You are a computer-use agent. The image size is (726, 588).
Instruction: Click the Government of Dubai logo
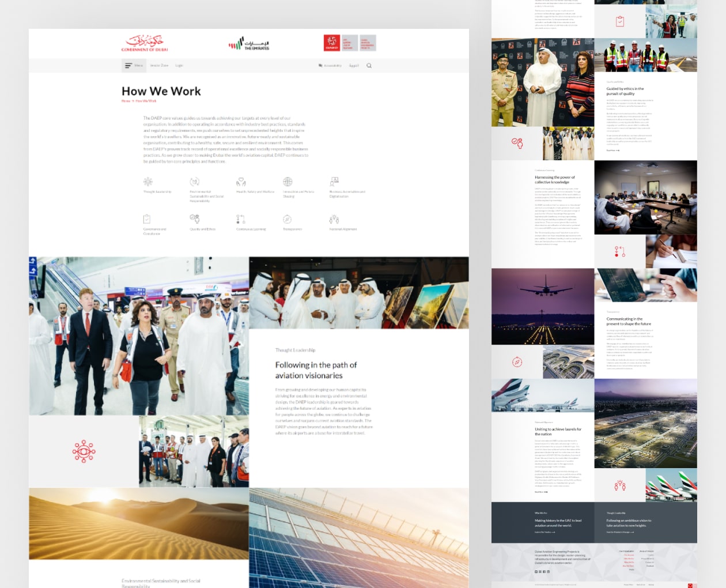(x=145, y=43)
